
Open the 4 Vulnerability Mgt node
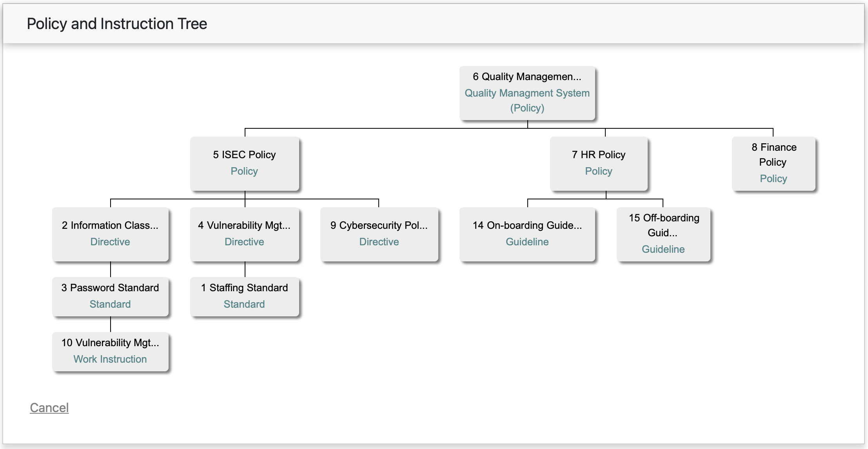tap(244, 225)
